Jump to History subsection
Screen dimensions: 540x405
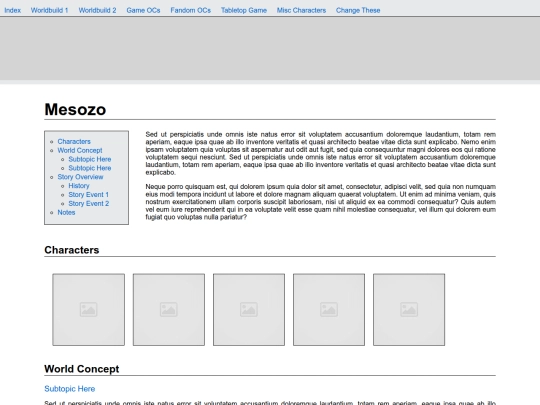(79, 186)
